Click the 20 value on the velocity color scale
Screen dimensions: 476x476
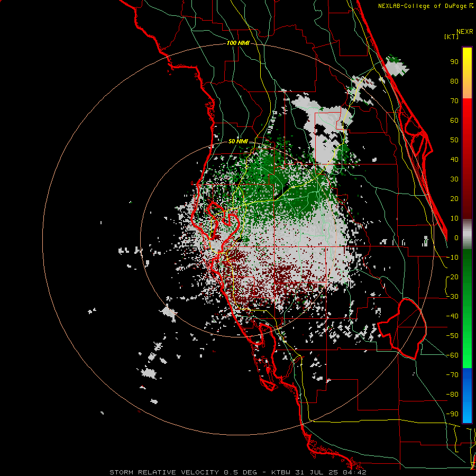tap(454, 199)
